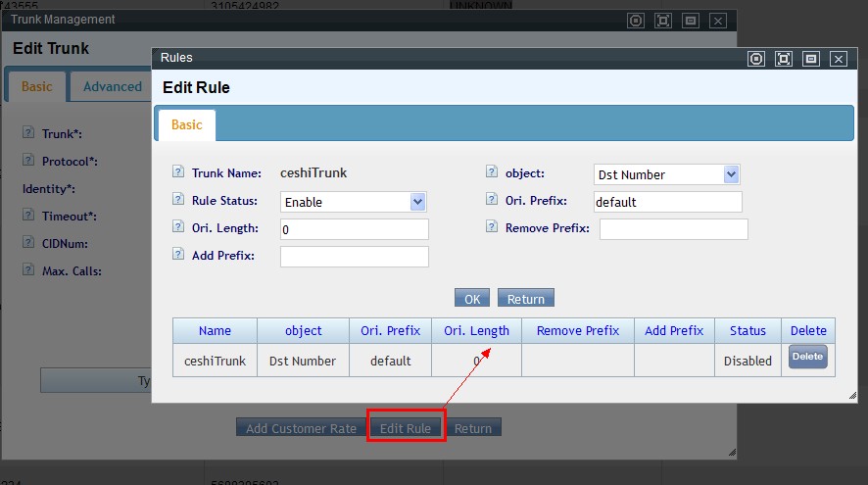Click the Edit Rule button

click(406, 428)
